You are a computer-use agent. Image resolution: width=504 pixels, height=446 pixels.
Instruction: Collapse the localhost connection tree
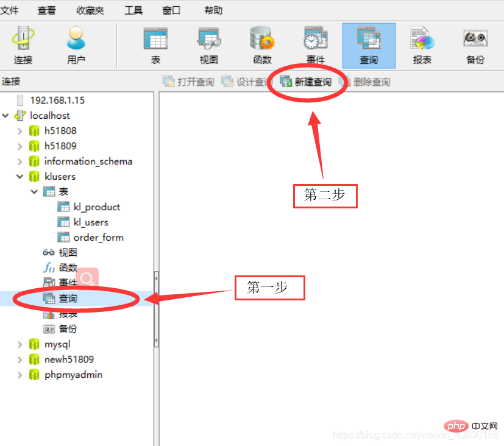pyautogui.click(x=5, y=116)
